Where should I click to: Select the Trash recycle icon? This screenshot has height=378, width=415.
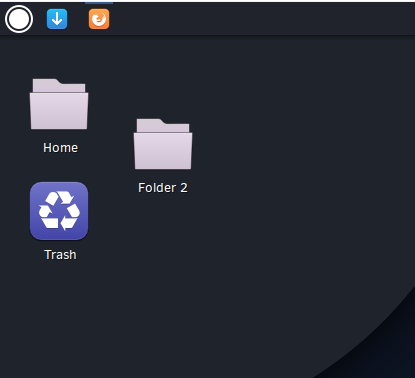(59, 211)
